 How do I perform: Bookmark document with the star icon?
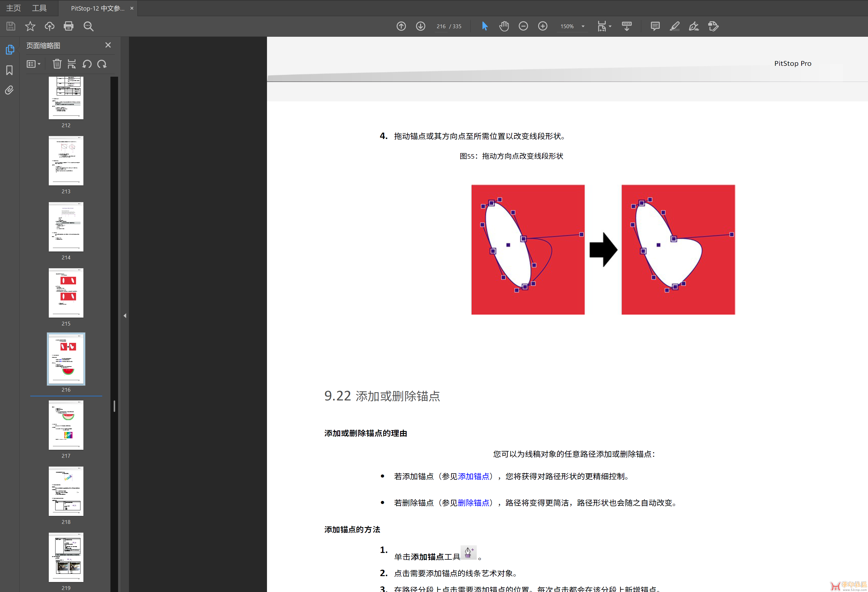30,26
